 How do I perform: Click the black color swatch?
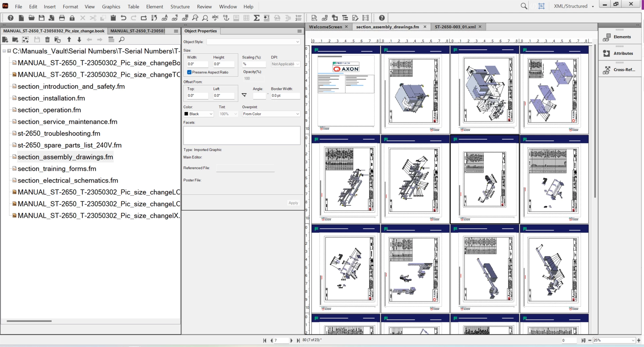click(x=186, y=114)
